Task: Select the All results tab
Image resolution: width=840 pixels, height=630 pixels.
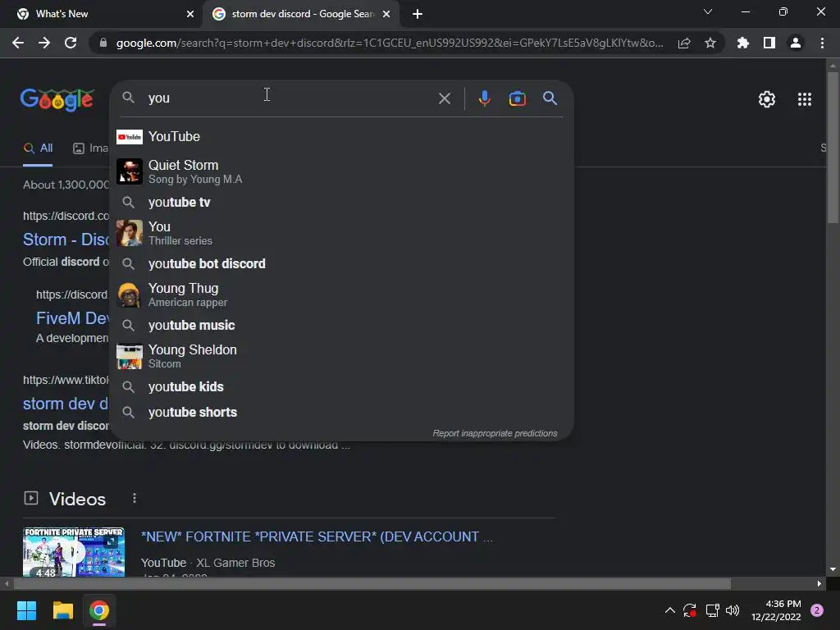Action: 38,148
